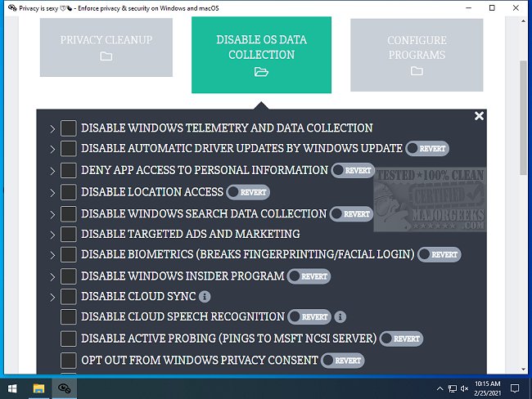Viewport: 532px width, 399px height.
Task: Toggle Revert for Automatic Driver Updates
Action: pos(427,149)
